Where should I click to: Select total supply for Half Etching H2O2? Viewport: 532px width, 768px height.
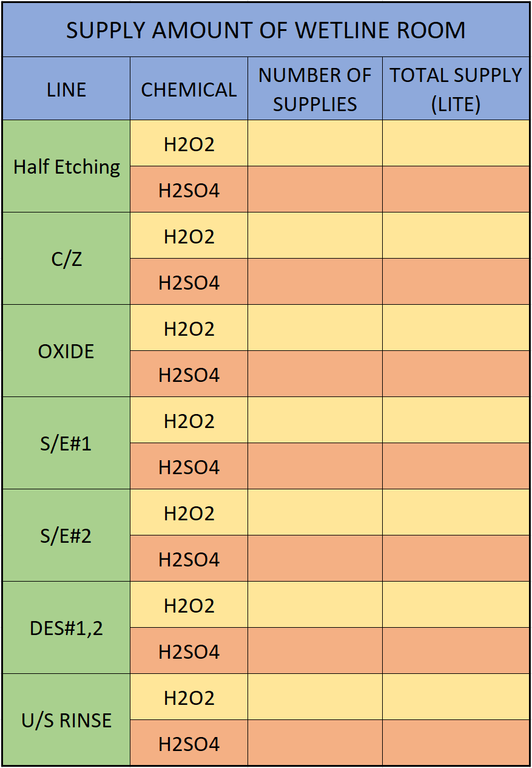tap(456, 143)
